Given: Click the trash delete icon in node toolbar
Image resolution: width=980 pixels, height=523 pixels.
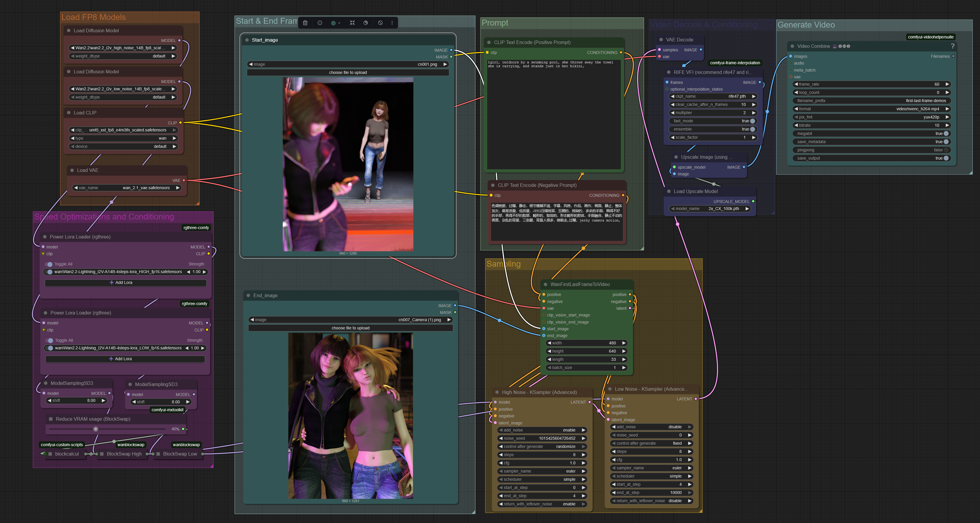Looking at the screenshot, I should click(305, 23).
